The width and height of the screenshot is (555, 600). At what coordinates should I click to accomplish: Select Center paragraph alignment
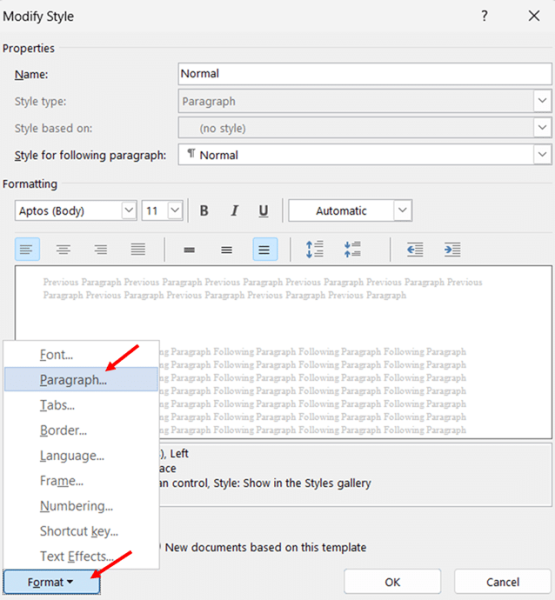point(64,249)
